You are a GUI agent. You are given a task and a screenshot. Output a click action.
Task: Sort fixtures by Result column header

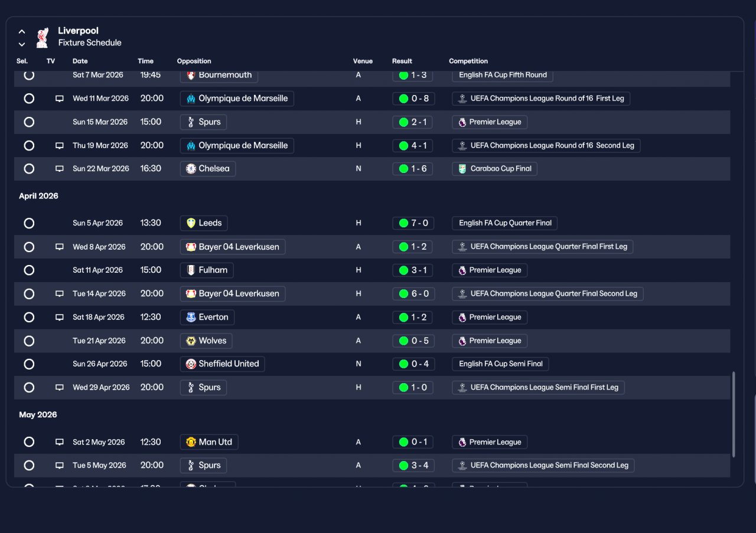pos(402,61)
